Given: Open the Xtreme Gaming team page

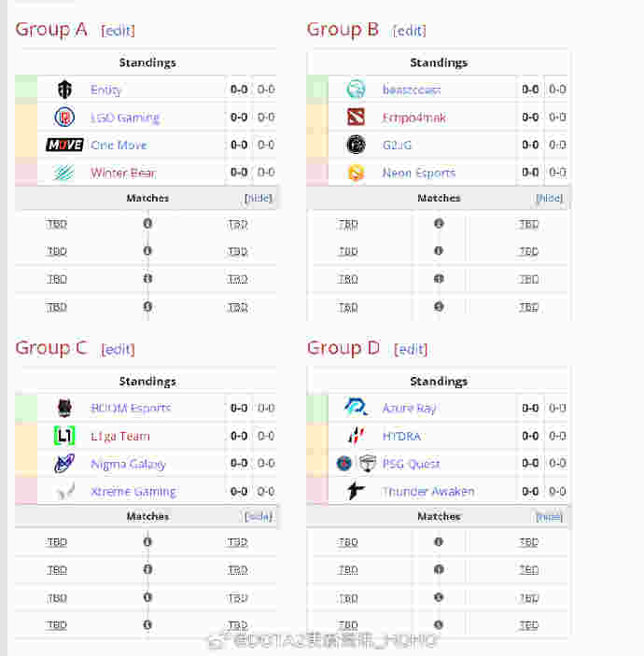Looking at the screenshot, I should click(133, 491).
